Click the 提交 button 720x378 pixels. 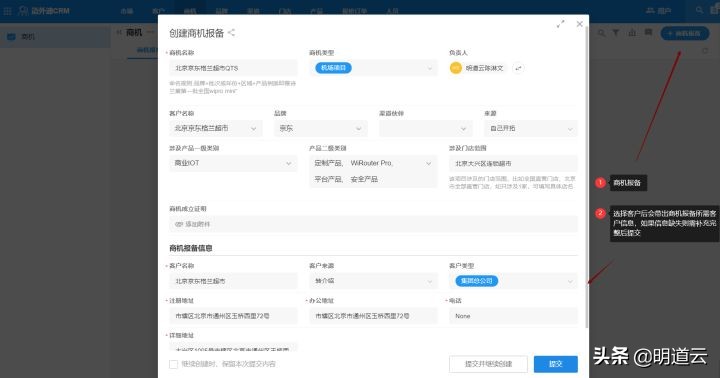(556, 364)
